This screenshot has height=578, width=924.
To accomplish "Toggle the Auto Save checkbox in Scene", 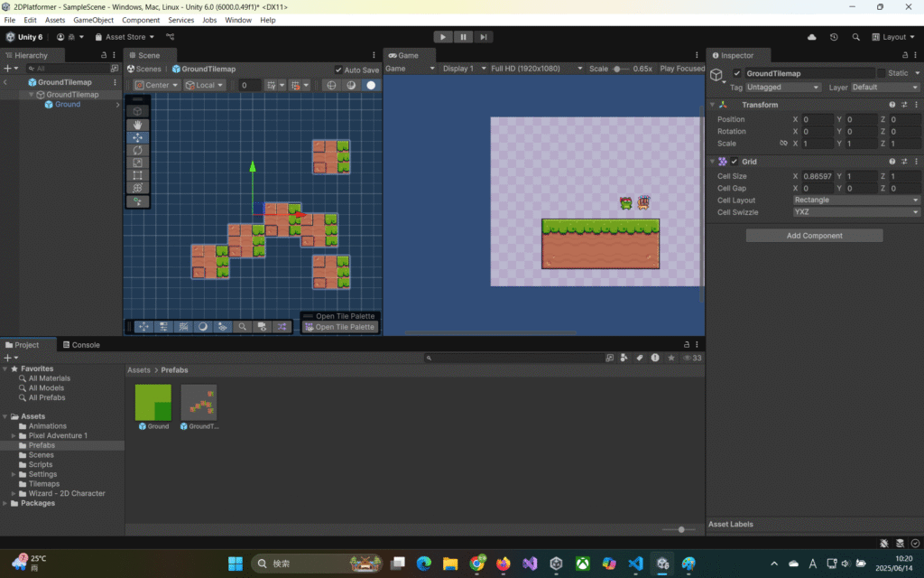I will pos(338,70).
